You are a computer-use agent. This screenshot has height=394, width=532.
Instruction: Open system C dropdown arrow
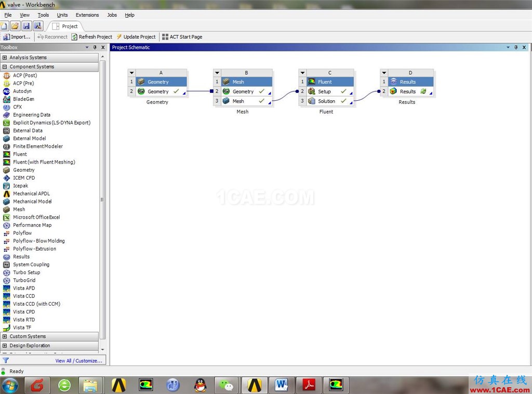point(303,73)
